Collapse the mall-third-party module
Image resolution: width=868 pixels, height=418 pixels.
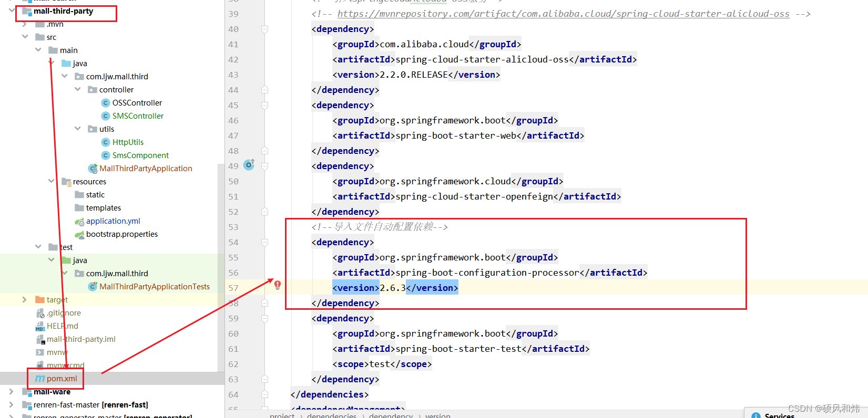click(x=12, y=11)
